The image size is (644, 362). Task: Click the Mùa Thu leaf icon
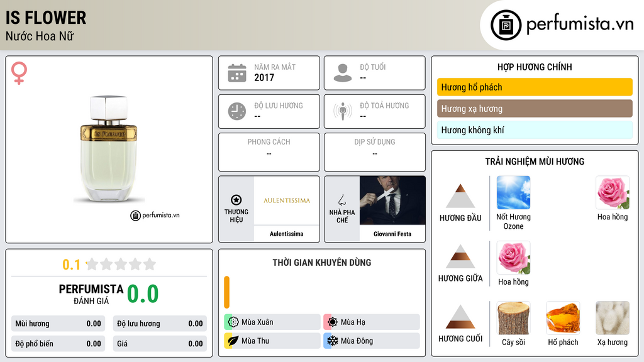click(233, 341)
